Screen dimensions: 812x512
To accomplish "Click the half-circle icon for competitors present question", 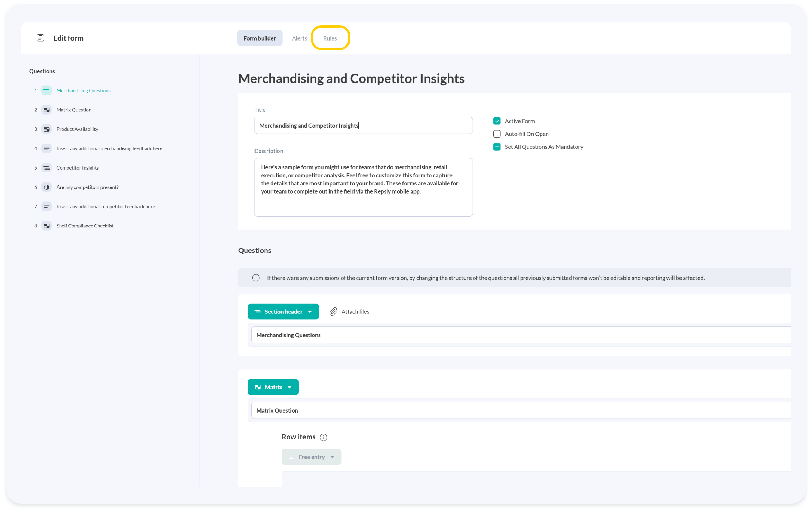I will [47, 187].
